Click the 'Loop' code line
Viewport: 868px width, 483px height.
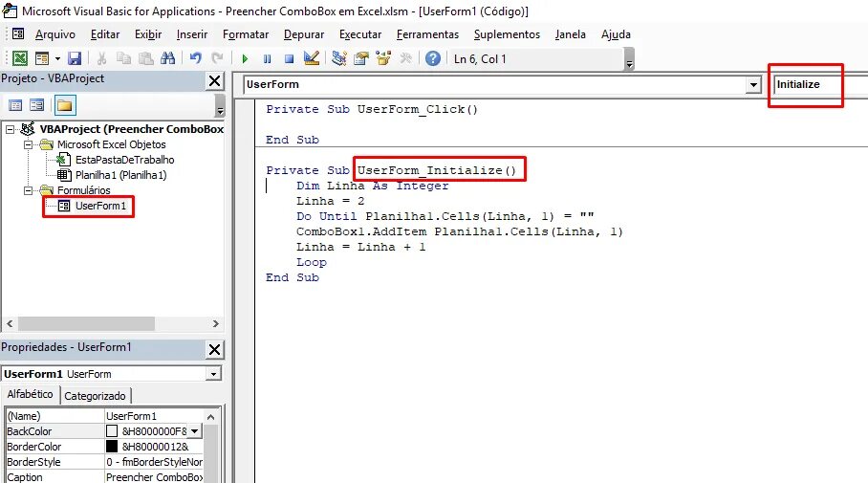[311, 262]
